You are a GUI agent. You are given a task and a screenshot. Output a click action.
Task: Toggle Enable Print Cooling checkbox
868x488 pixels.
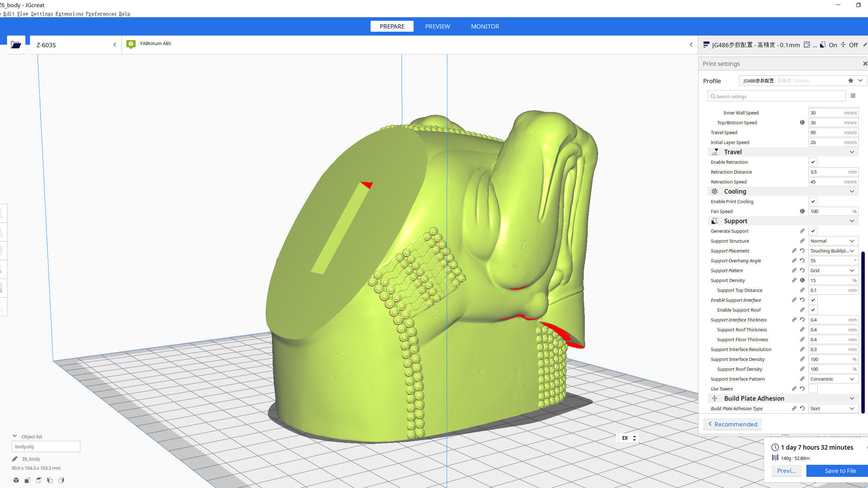813,201
